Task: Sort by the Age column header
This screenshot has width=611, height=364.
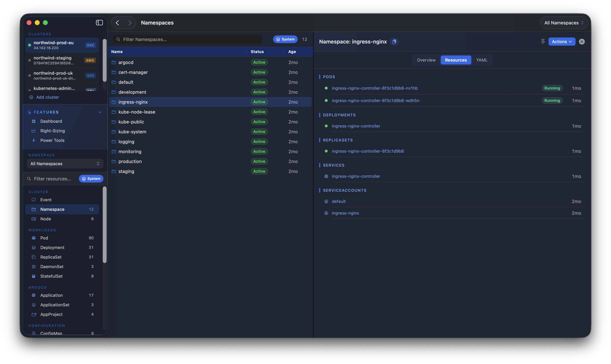Action: [292, 51]
